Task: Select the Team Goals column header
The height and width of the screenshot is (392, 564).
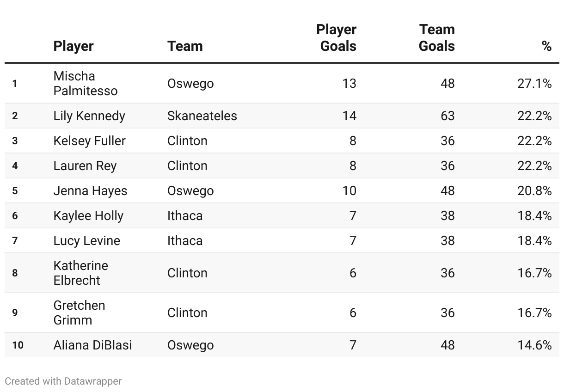Action: click(x=437, y=37)
